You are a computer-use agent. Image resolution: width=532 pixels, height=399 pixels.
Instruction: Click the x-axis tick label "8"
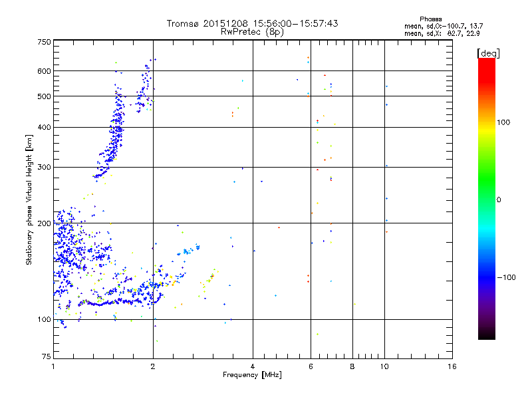tap(352, 366)
